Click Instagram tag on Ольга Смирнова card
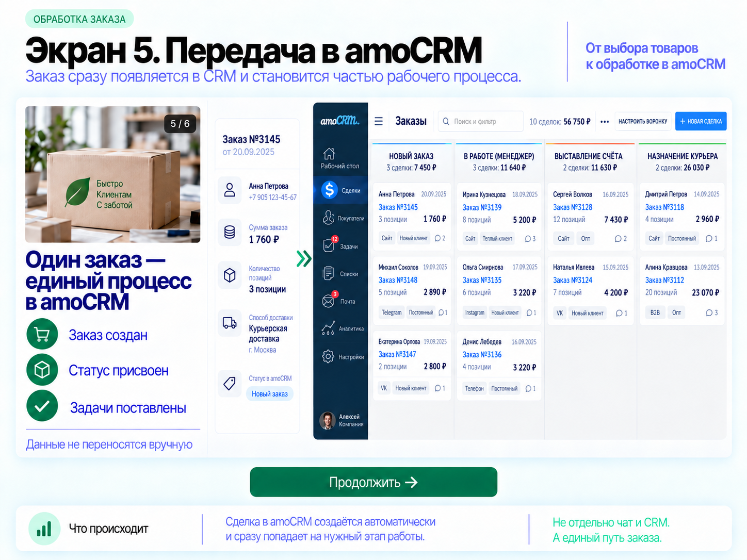747x560 pixels. coord(475,312)
